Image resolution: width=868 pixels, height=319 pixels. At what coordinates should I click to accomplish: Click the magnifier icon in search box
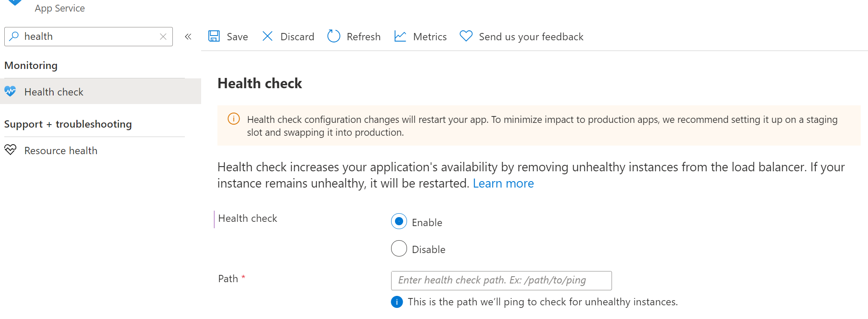14,36
